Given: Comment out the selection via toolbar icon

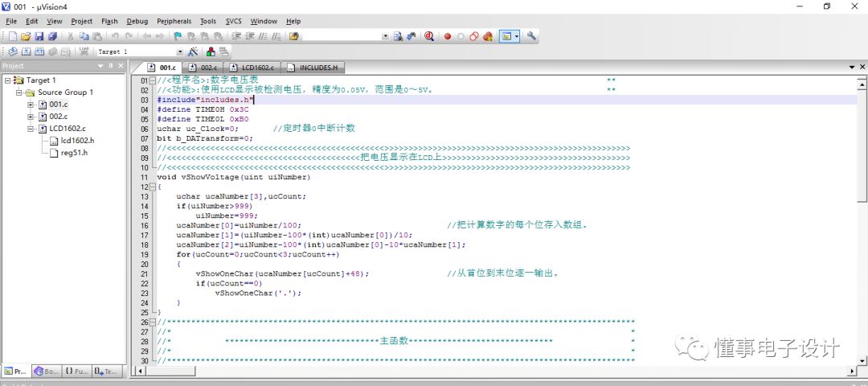Looking at the screenshot, I should [263, 36].
